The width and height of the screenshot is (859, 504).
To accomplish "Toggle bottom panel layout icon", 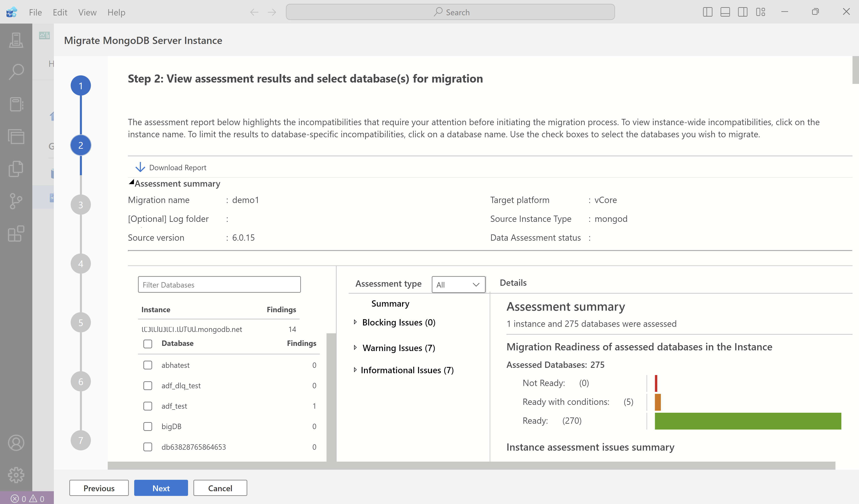I will click(x=725, y=12).
